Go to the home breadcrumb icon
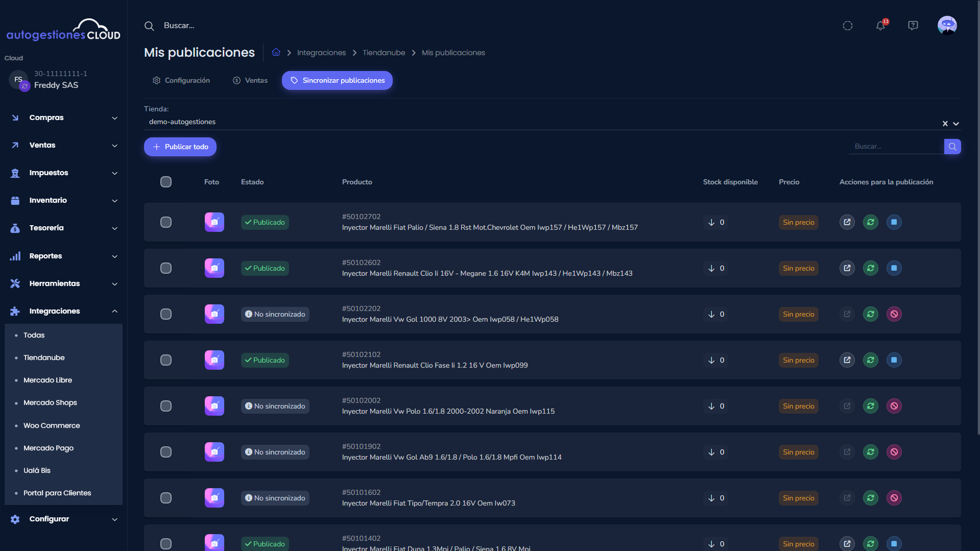This screenshot has height=551, width=980. [276, 52]
